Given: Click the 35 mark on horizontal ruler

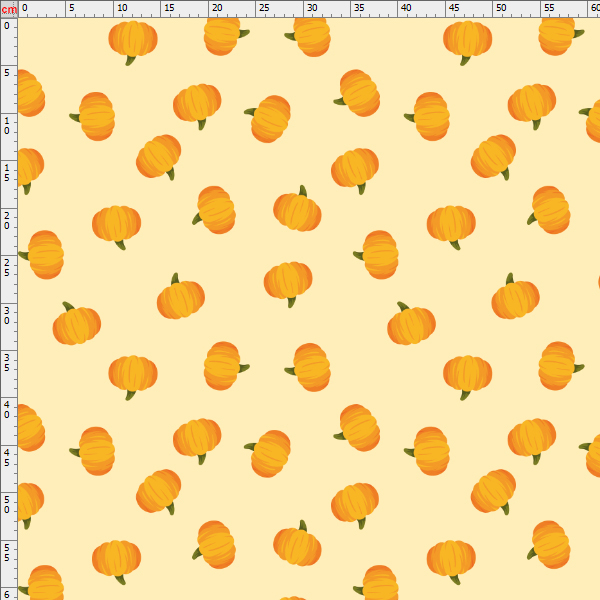Looking at the screenshot, I should pyautogui.click(x=359, y=8).
